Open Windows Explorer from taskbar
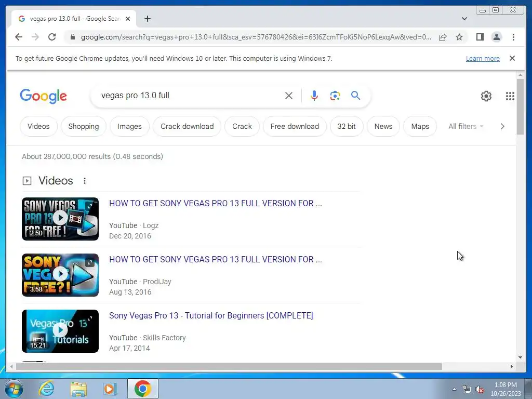 coord(78,389)
